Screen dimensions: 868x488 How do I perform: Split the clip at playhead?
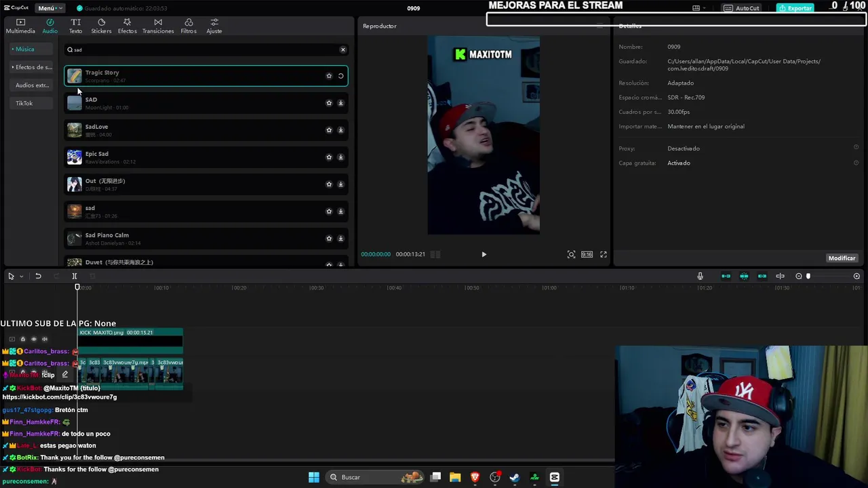coord(75,276)
